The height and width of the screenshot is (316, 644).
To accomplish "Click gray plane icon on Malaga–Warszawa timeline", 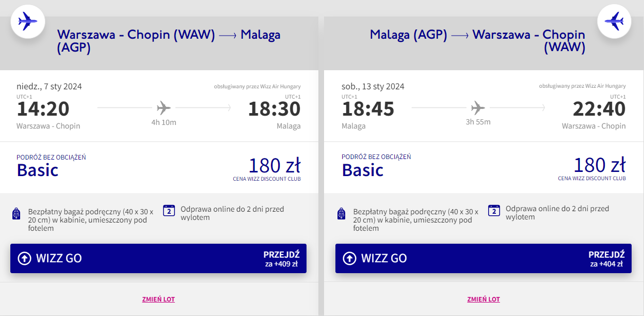I will click(478, 108).
